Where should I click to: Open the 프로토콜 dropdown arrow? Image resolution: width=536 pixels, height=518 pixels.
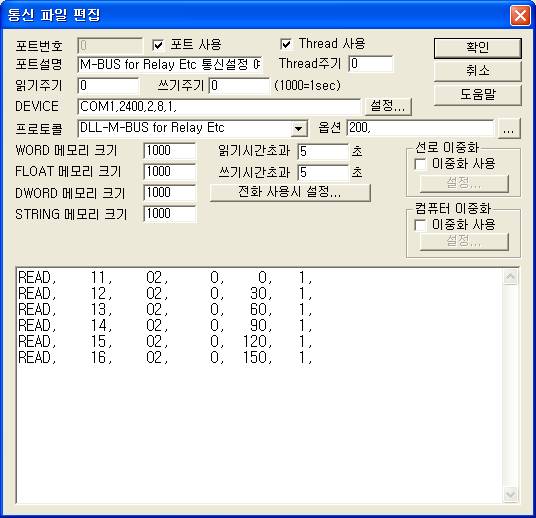[x=298, y=129]
